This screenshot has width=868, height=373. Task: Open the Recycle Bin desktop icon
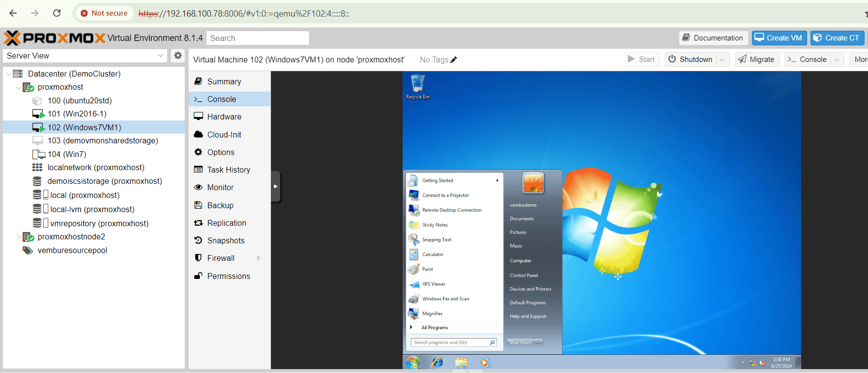coord(418,87)
